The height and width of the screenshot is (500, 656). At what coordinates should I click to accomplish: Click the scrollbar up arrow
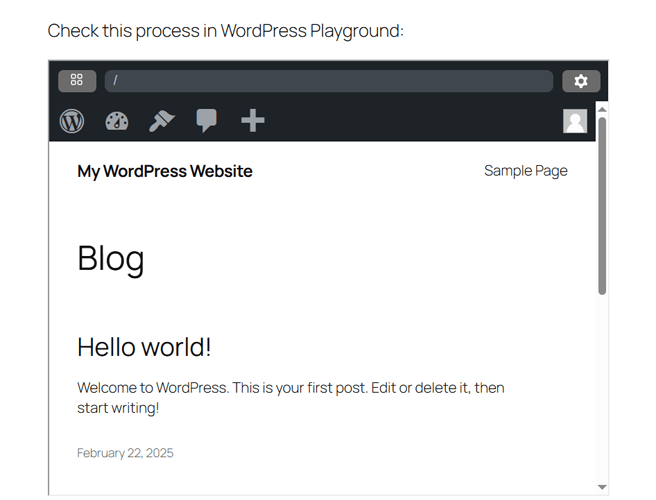[x=602, y=109]
